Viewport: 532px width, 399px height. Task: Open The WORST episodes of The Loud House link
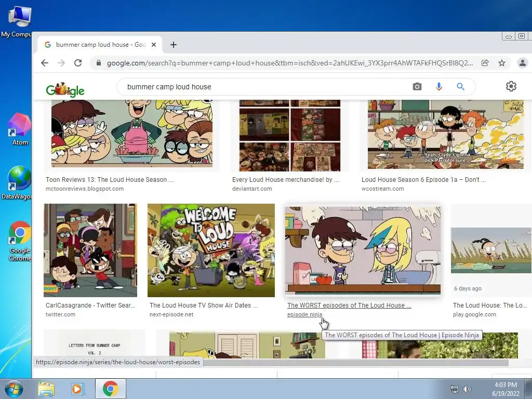pyautogui.click(x=349, y=305)
